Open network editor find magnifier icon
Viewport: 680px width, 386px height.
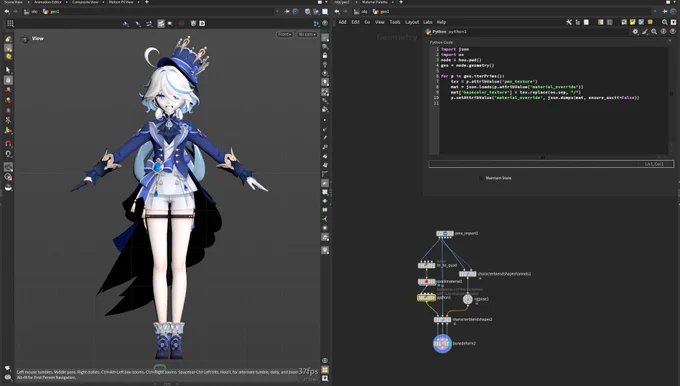(664, 22)
